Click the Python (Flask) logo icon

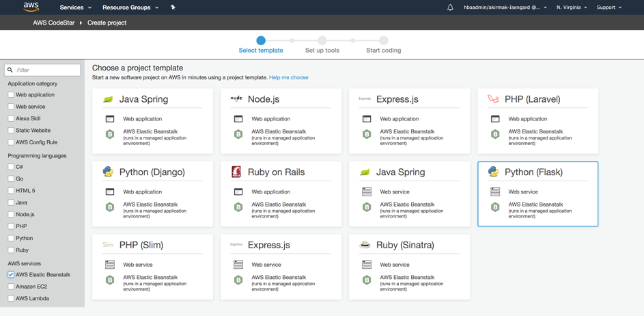coord(493,172)
